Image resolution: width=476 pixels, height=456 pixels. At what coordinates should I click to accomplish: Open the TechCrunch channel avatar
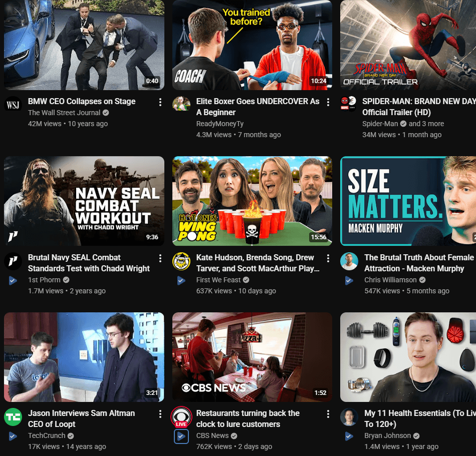click(13, 417)
